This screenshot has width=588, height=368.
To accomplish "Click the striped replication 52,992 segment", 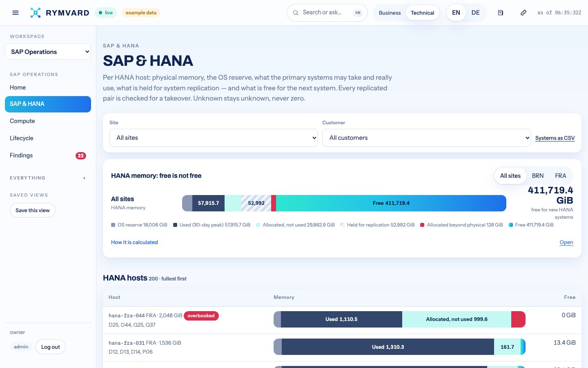I will pyautogui.click(x=256, y=203).
